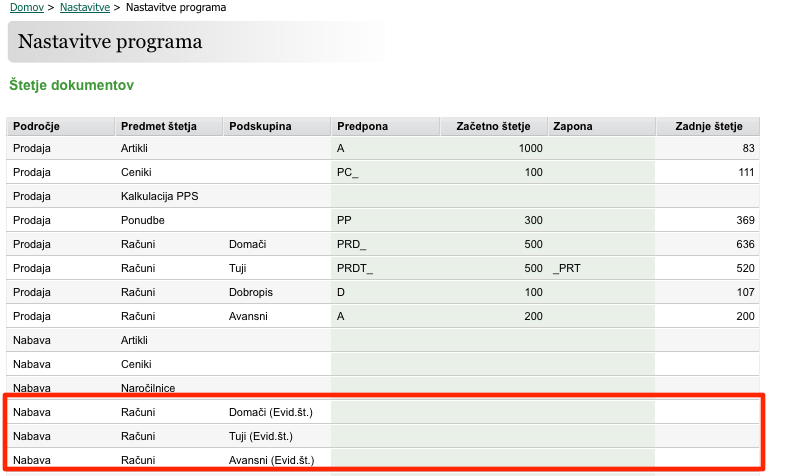Click the Začetno štetje column header
Viewport: 788px width, 476px height.
click(x=493, y=126)
